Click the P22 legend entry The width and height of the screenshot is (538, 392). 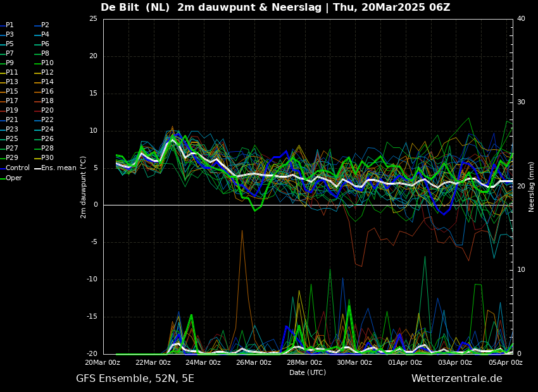tap(44, 120)
